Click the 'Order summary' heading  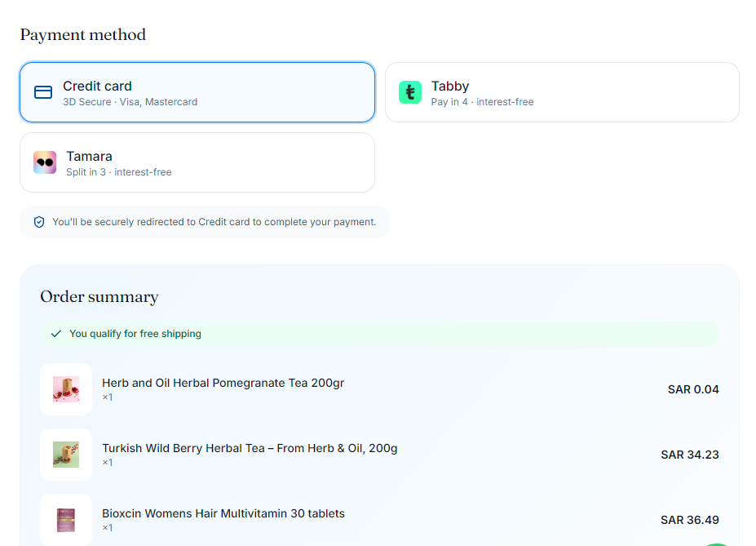(99, 296)
